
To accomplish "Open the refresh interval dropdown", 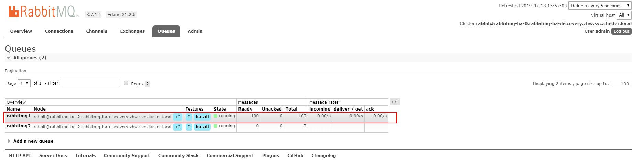I will (600, 6).
